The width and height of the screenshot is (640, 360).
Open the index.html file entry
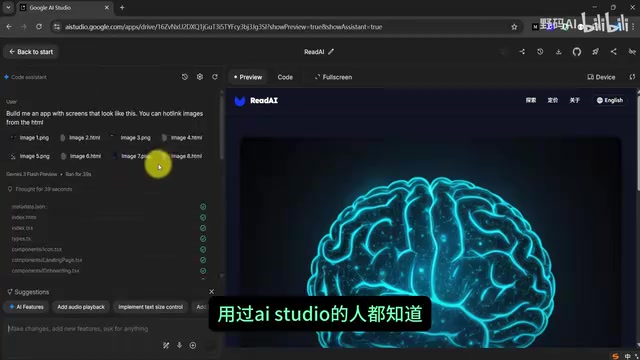click(x=24, y=217)
